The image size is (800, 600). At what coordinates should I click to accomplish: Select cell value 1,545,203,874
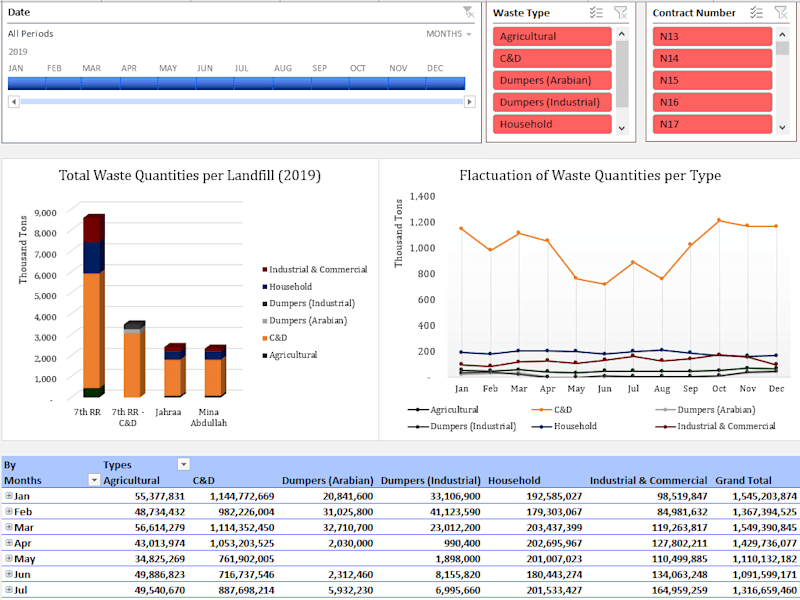pyautogui.click(x=764, y=496)
